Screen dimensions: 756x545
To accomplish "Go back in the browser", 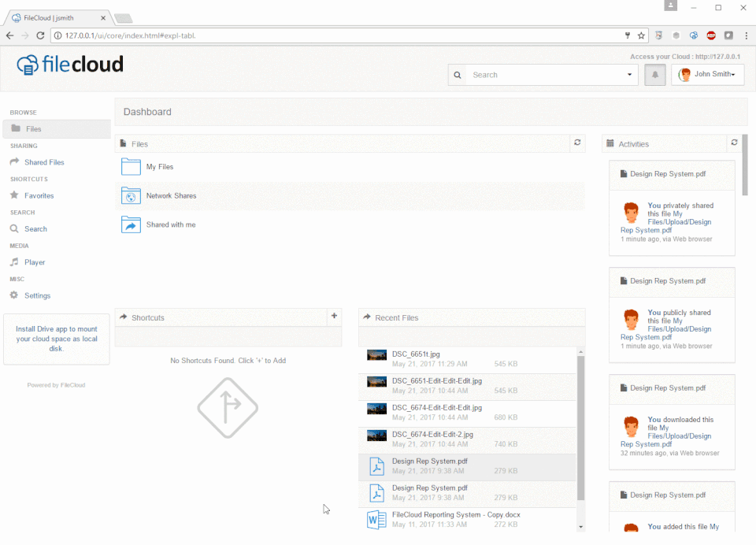I will [9, 35].
